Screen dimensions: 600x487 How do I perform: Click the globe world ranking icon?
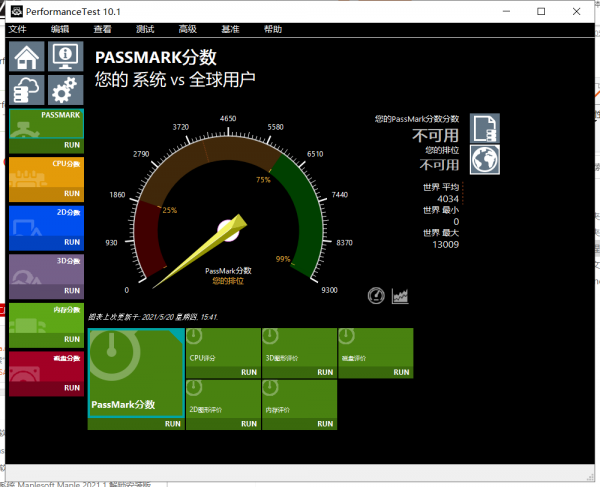coord(485,160)
